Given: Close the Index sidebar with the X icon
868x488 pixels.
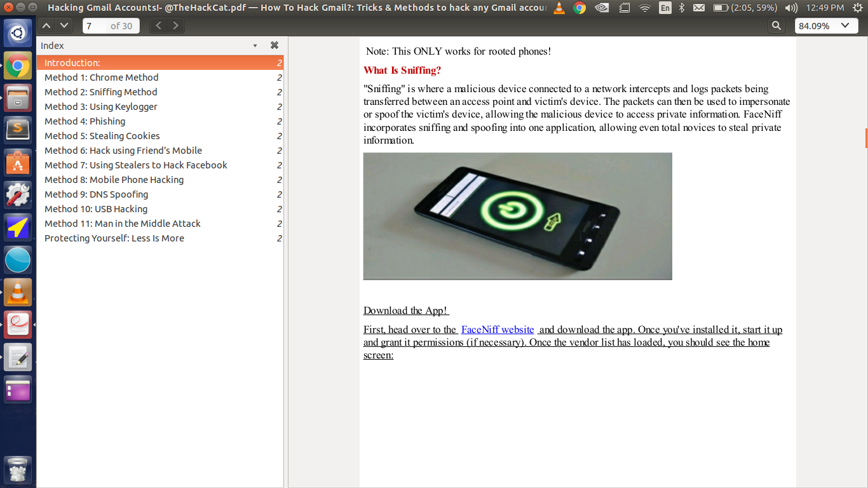Looking at the screenshot, I should (x=275, y=45).
